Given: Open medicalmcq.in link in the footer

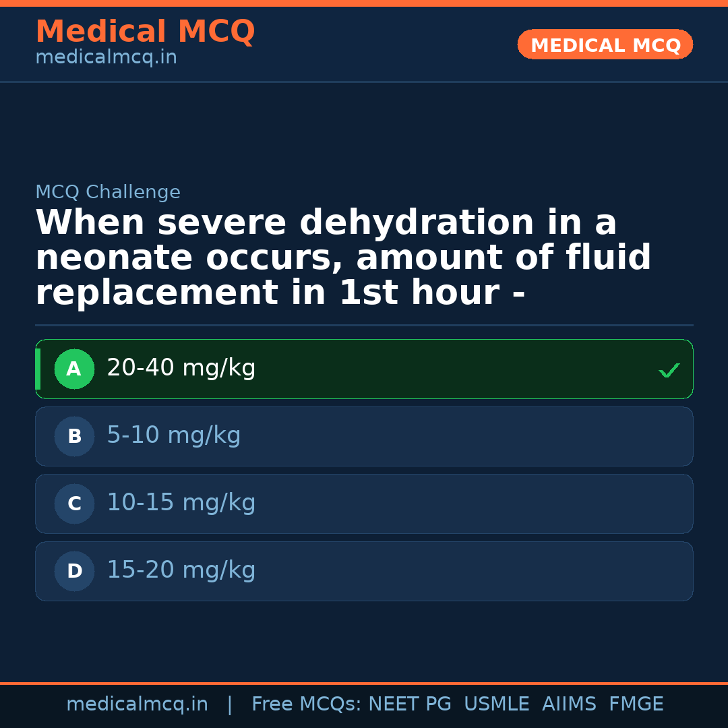Looking at the screenshot, I should 137,704.
